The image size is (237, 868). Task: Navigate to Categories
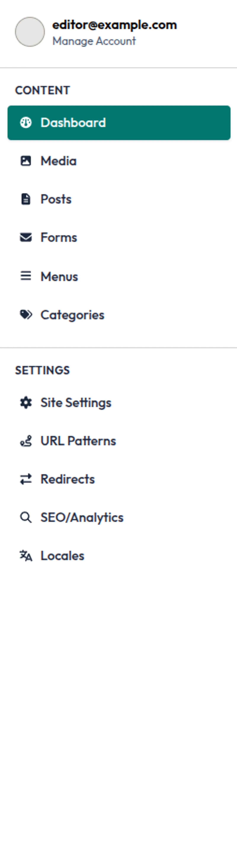coord(72,315)
